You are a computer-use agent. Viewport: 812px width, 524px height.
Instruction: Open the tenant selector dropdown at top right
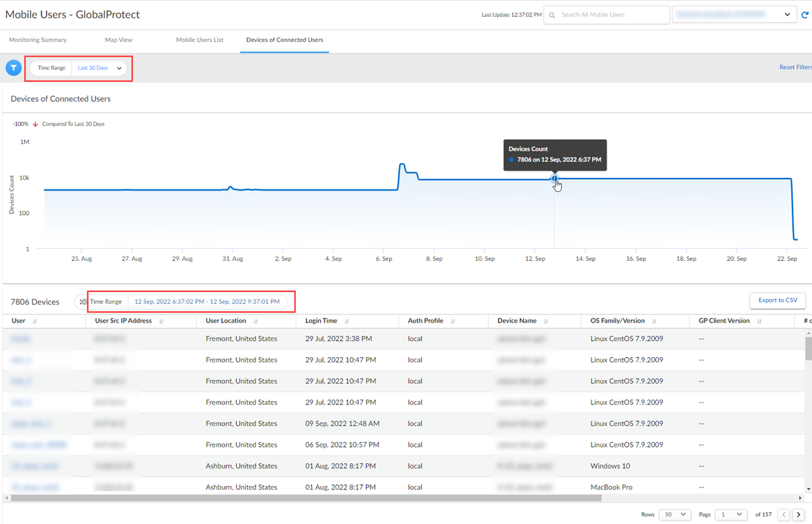coord(734,14)
